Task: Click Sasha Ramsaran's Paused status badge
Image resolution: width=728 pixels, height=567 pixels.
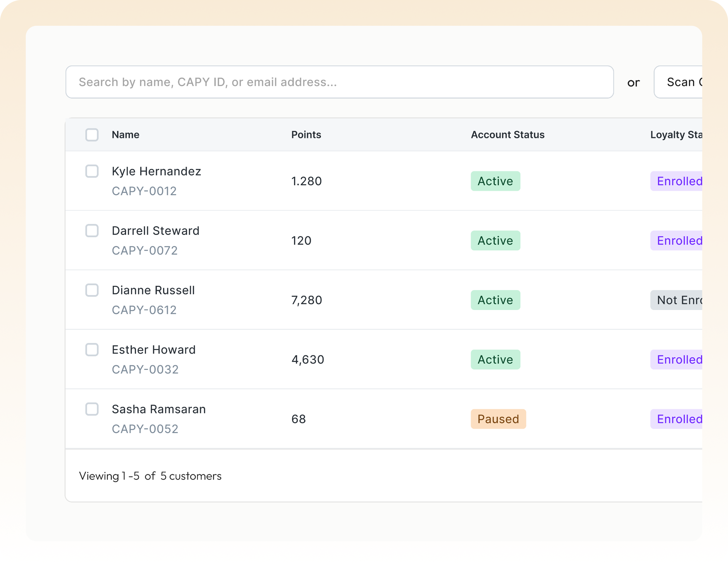Action: [498, 419]
